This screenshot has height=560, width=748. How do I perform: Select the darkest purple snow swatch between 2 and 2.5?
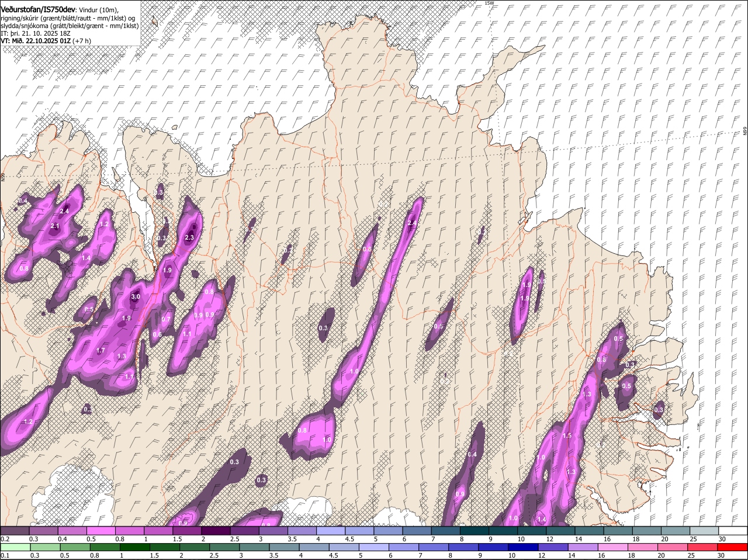click(x=216, y=531)
